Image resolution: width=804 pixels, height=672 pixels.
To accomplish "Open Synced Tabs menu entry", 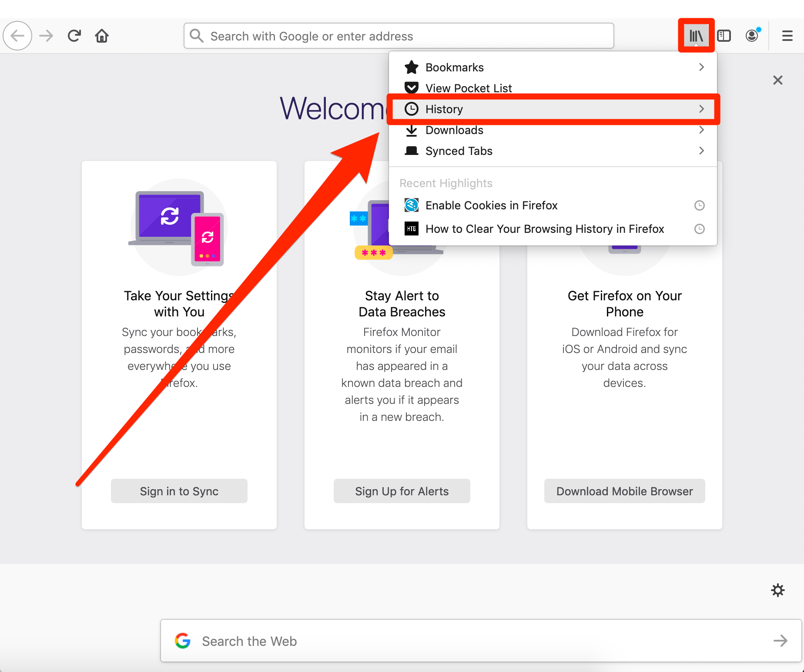I will click(553, 151).
